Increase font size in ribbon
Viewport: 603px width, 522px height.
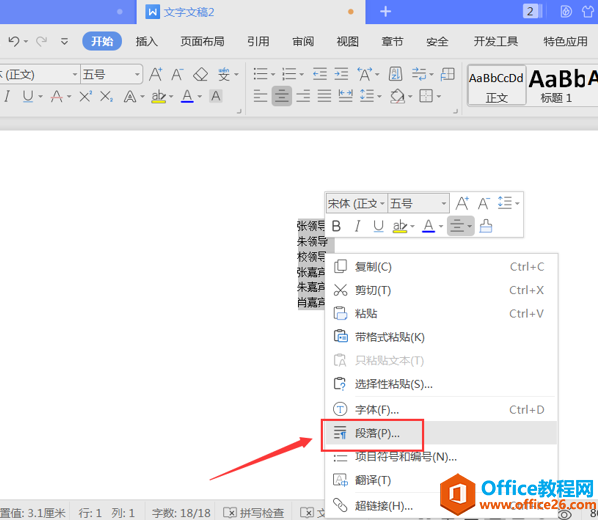pyautogui.click(x=155, y=74)
